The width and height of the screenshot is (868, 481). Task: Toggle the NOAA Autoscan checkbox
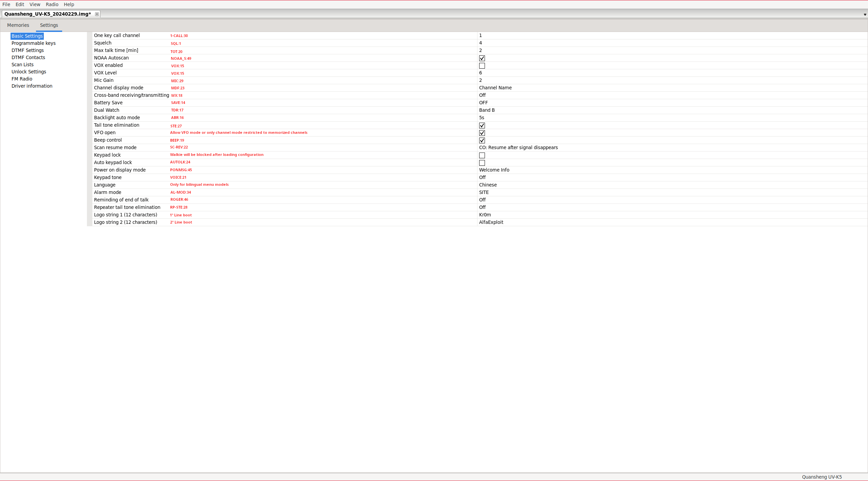pos(482,58)
